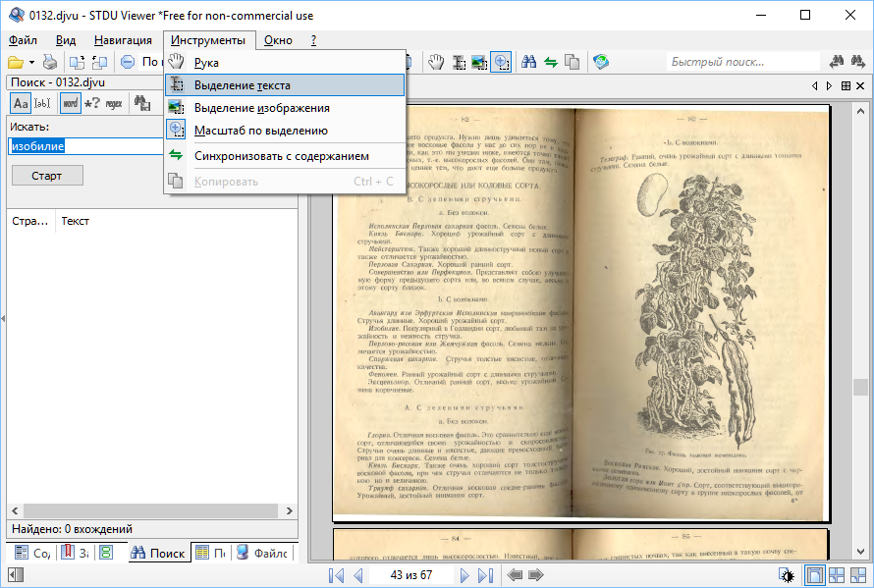The height and width of the screenshot is (588, 874).
Task: Open the Файл menu
Action: coord(23,40)
